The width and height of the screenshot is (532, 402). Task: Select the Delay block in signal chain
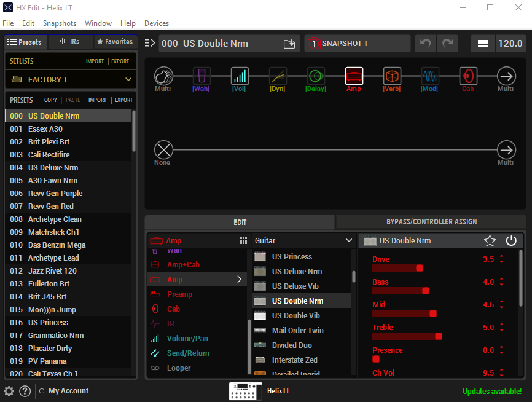(316, 76)
